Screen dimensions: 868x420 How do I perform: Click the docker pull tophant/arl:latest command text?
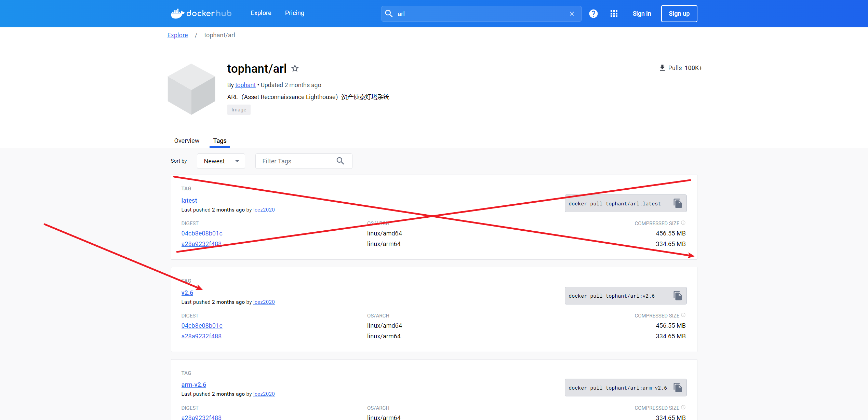pyautogui.click(x=615, y=204)
